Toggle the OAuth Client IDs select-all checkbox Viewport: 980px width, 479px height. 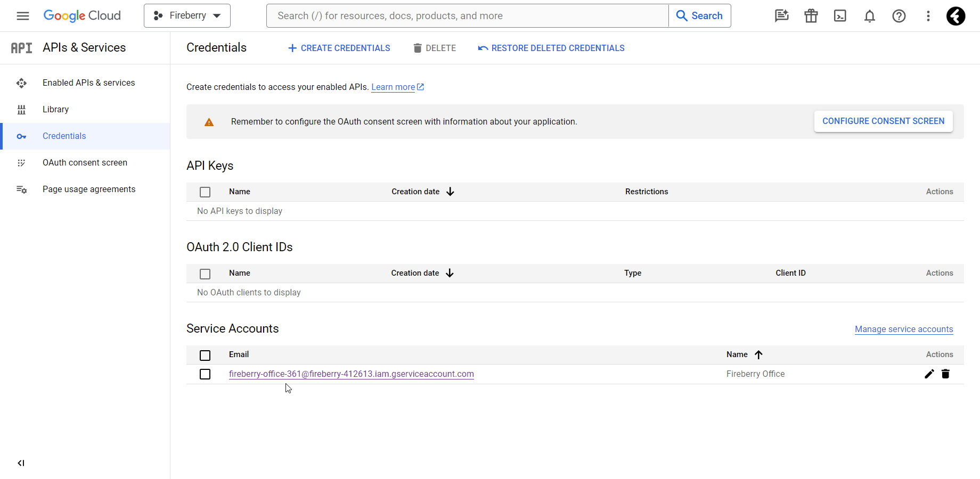(205, 274)
